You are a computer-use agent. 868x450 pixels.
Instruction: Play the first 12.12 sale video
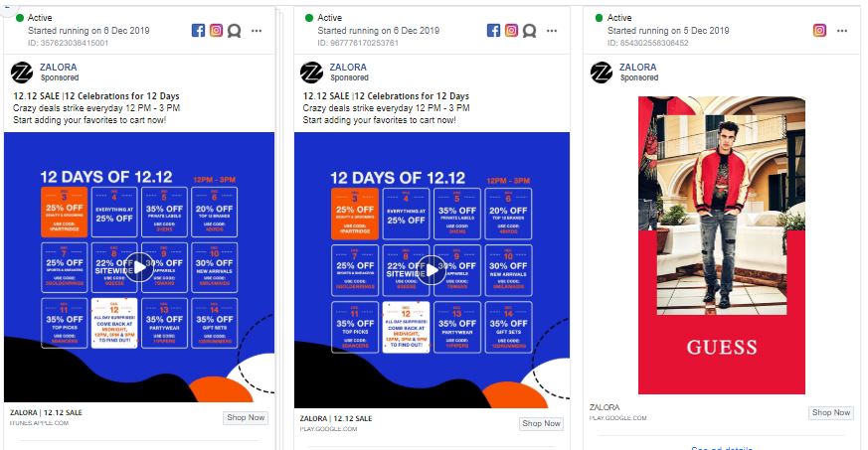[139, 267]
